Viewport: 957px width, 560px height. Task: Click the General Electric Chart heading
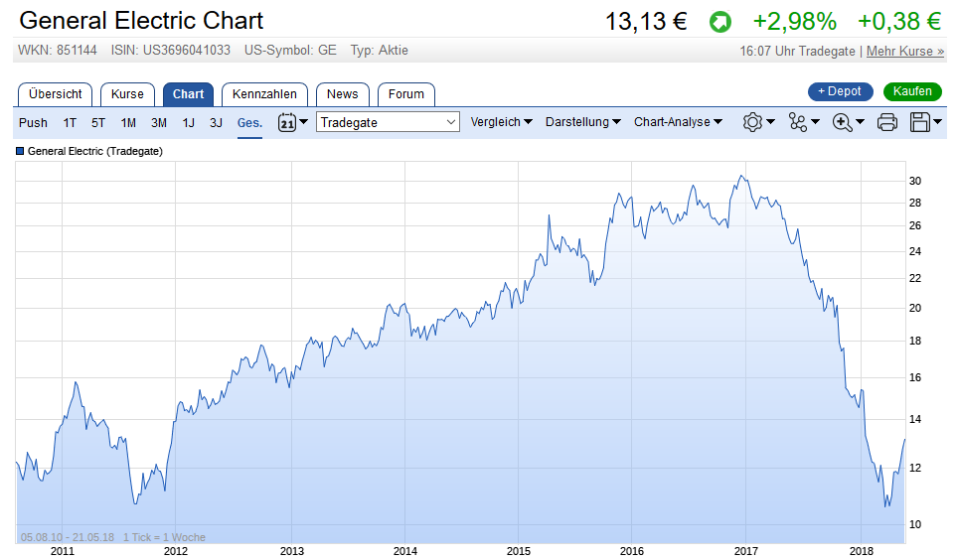coord(141,21)
